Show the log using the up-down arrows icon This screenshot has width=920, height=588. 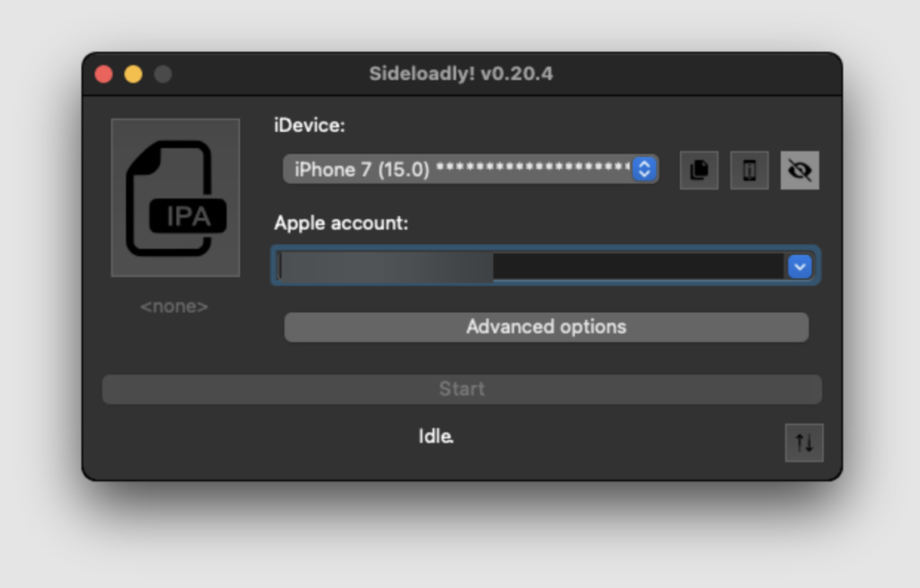pos(804,443)
